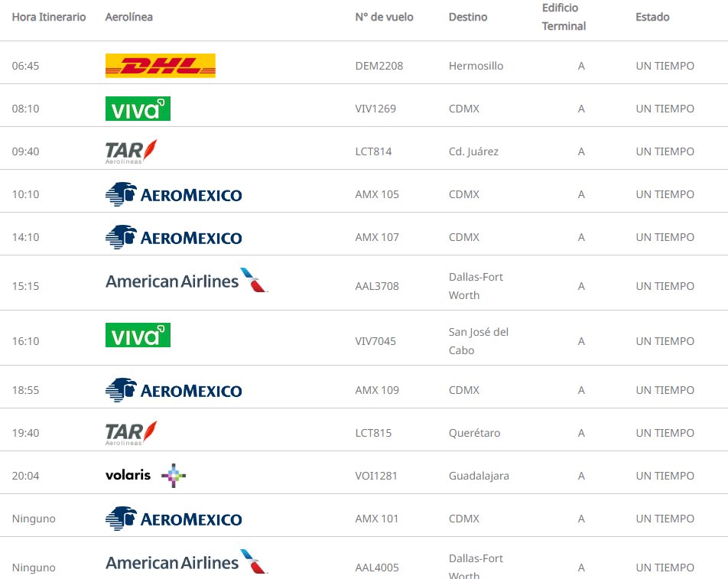Click the DHL logo for flight DEM2208
The height and width of the screenshot is (579, 728).
(160, 66)
